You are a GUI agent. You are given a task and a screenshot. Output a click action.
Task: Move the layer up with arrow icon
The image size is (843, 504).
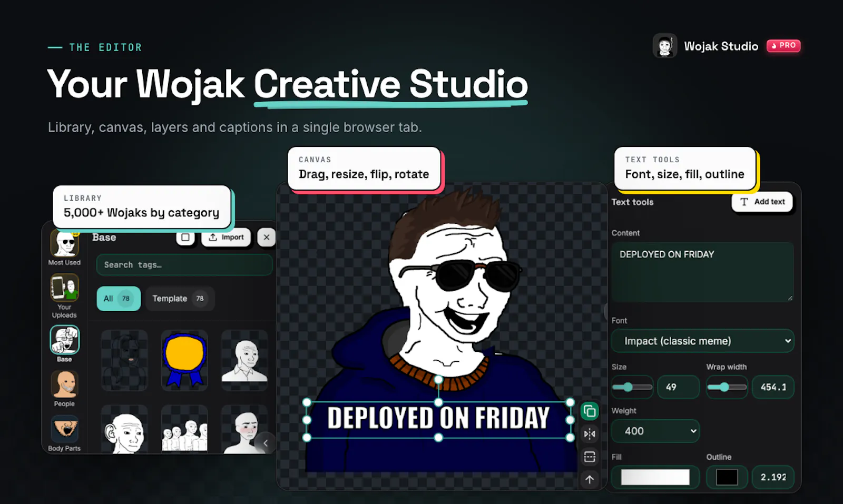point(590,479)
